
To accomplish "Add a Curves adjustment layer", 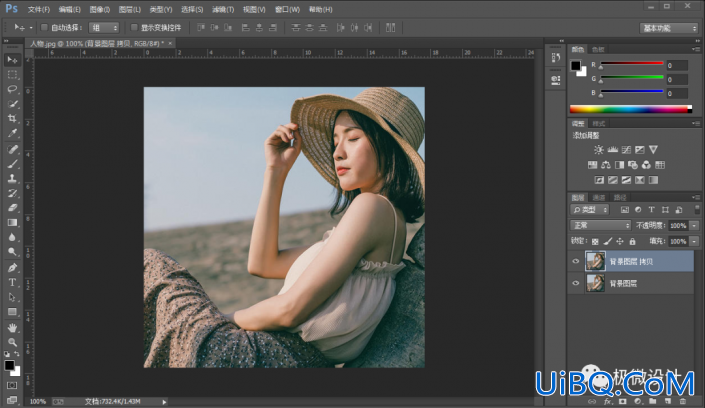I will 626,150.
